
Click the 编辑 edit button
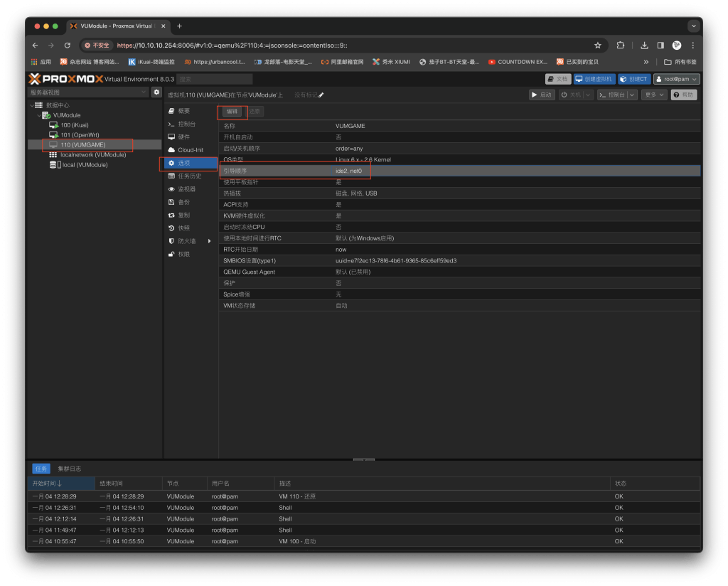(232, 112)
